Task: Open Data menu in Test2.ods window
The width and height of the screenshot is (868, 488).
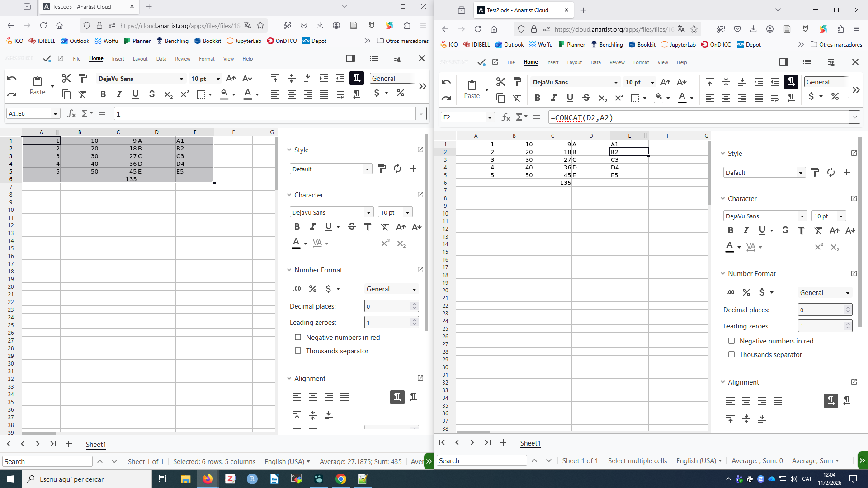Action: click(x=595, y=62)
